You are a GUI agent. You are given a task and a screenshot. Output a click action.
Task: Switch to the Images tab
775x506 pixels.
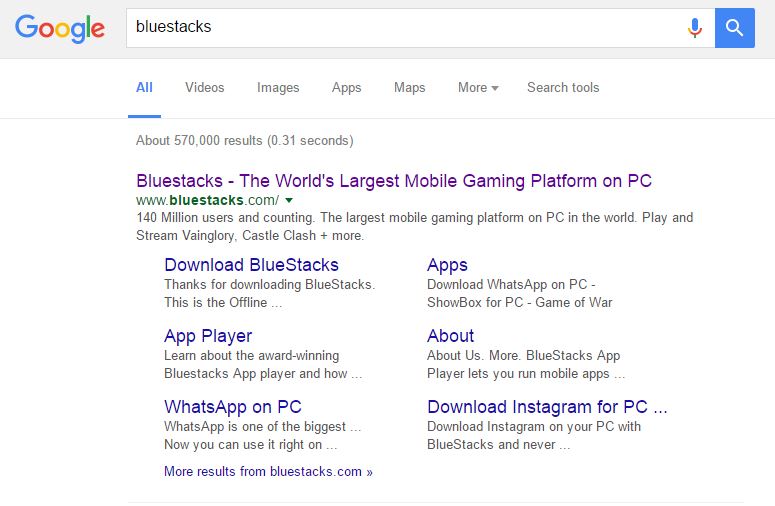point(278,87)
